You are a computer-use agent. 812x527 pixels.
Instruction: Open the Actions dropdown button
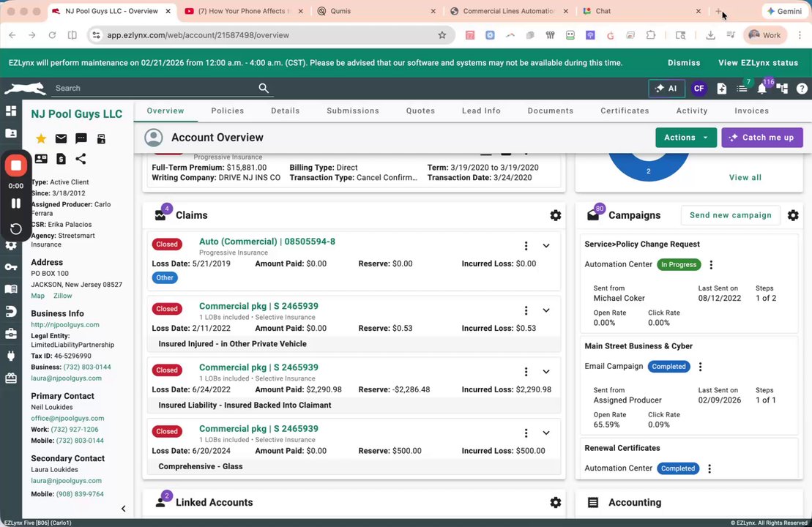point(685,138)
